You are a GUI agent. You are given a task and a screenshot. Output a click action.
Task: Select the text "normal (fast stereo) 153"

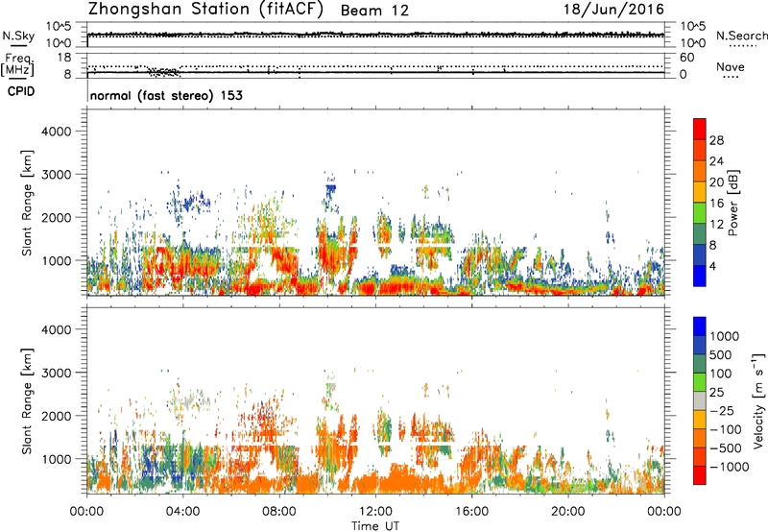point(166,95)
